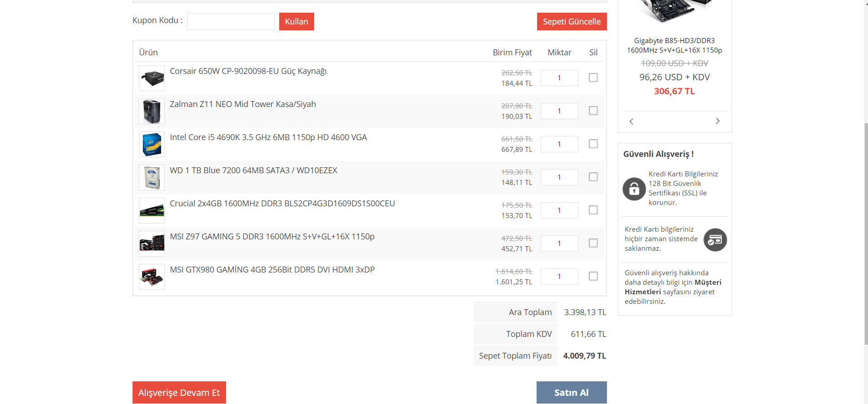The height and width of the screenshot is (404, 868).
Task: Click the credit card protection icon
Action: tap(715, 240)
